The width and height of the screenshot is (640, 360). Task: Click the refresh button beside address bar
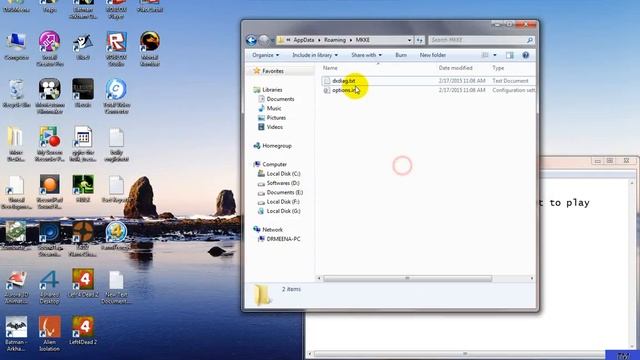(420, 40)
